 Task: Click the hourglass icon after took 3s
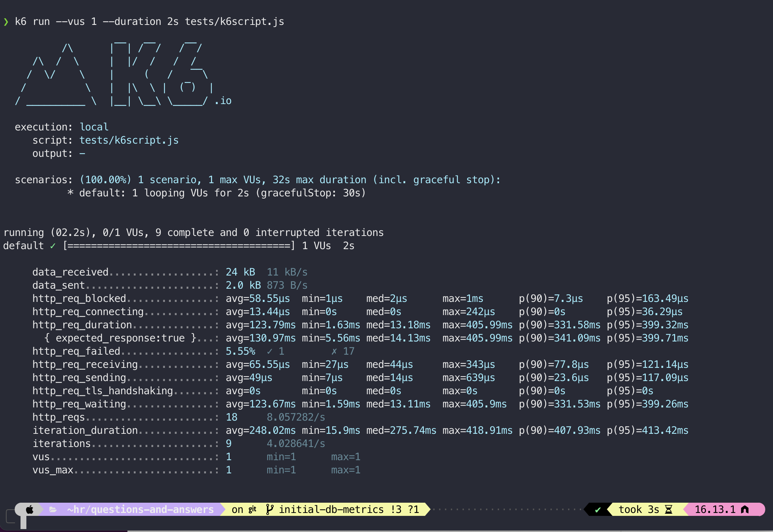click(669, 509)
